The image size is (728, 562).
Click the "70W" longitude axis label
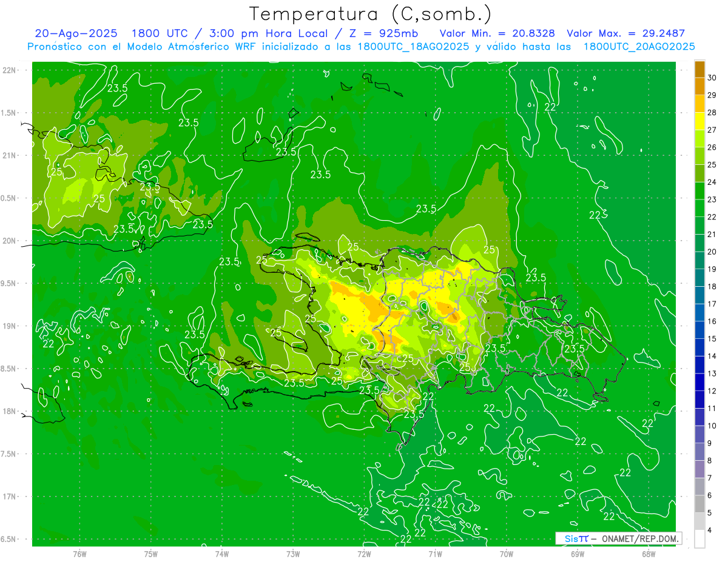[507, 554]
